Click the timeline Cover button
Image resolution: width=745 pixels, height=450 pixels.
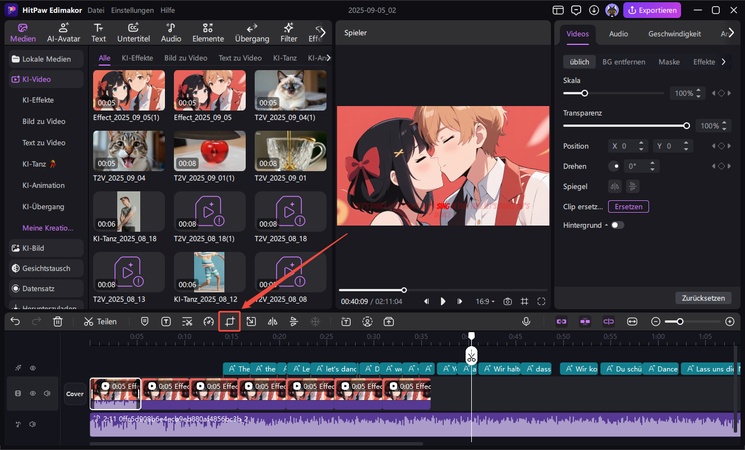tap(75, 394)
